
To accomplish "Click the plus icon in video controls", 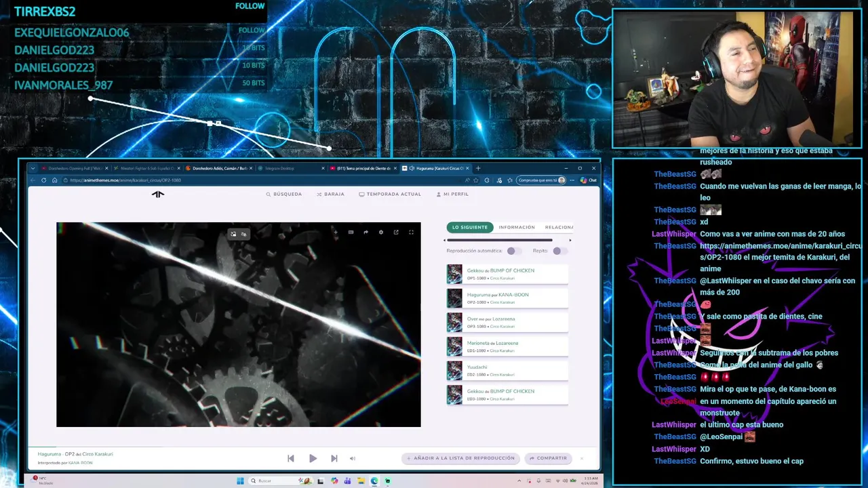I will point(335,232).
